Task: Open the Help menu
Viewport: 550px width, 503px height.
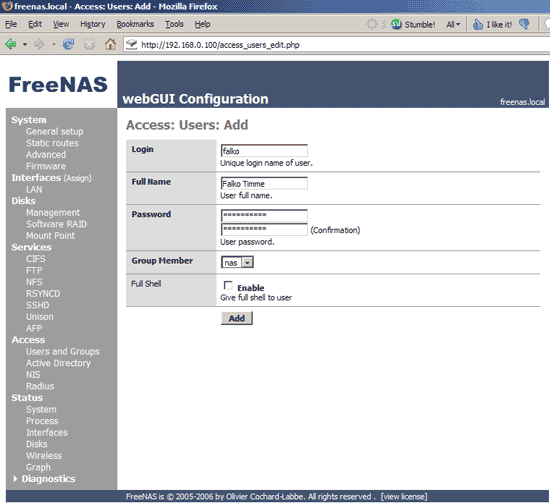Action: (x=202, y=24)
